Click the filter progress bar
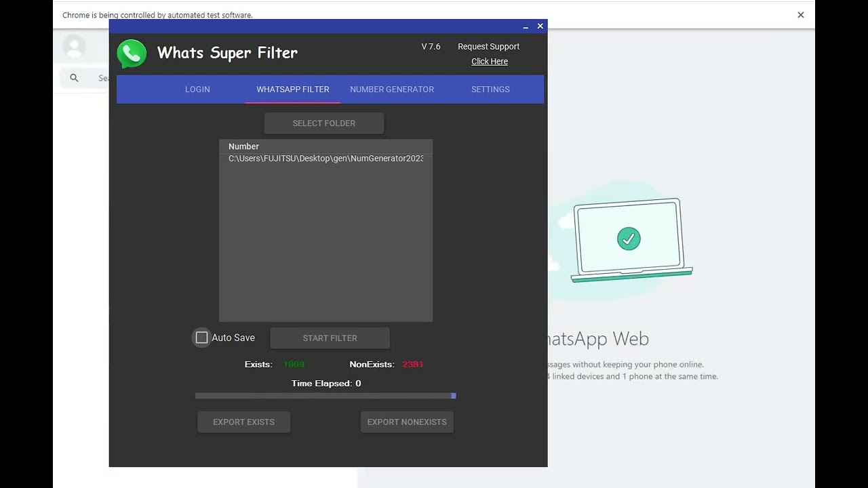Viewport: 868px width, 488px height. 325,396
